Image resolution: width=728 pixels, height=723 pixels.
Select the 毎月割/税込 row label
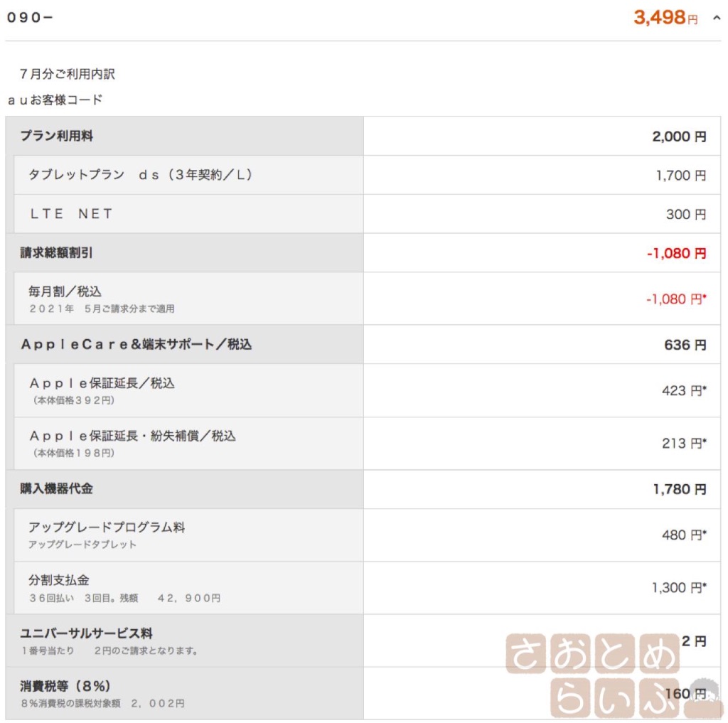[x=65, y=291]
